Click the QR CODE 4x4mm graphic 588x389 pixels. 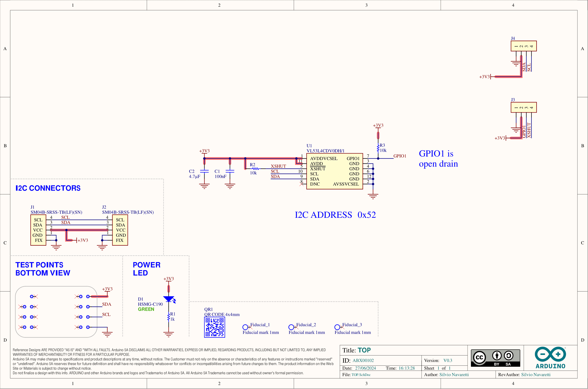pyautogui.click(x=215, y=327)
